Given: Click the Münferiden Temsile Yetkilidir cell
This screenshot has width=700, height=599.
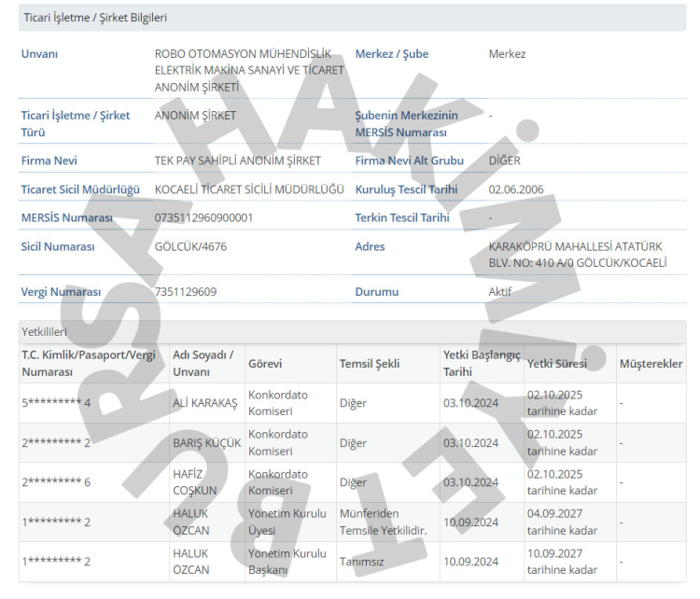Looking at the screenshot, I should [x=384, y=522].
